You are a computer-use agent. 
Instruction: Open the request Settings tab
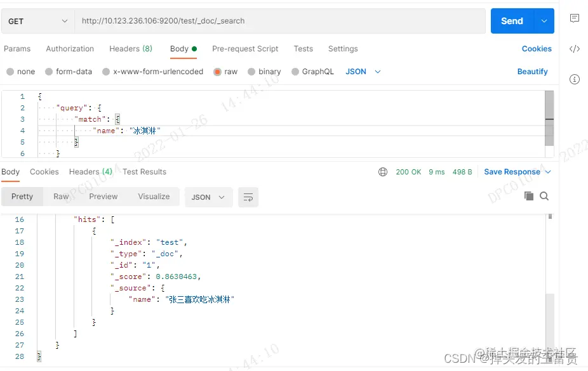[x=343, y=49]
